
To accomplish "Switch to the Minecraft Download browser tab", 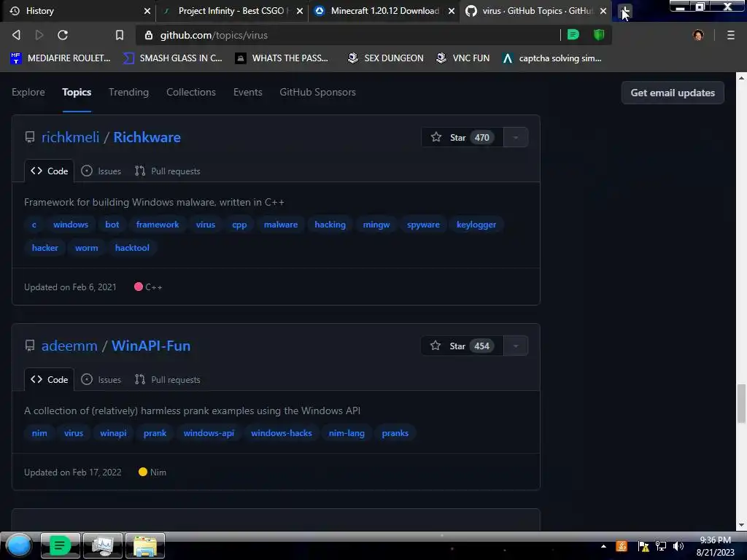I will [x=384, y=11].
